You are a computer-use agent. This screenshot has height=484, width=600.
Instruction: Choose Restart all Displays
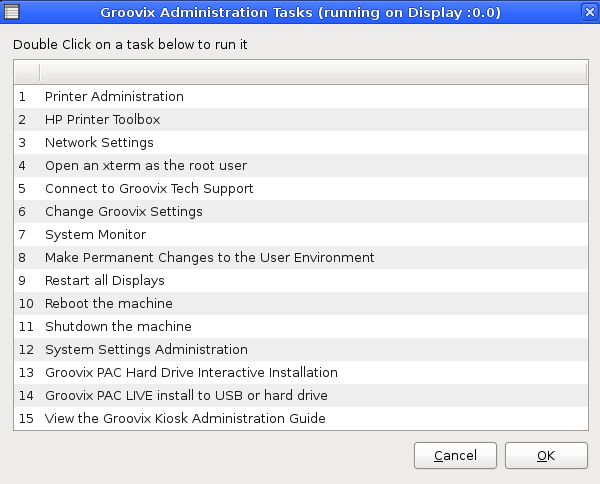coord(104,281)
